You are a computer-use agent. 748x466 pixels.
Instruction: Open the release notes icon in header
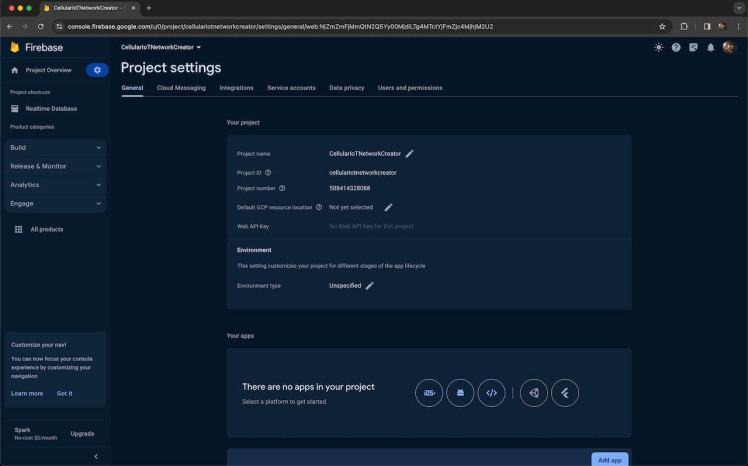(x=693, y=47)
